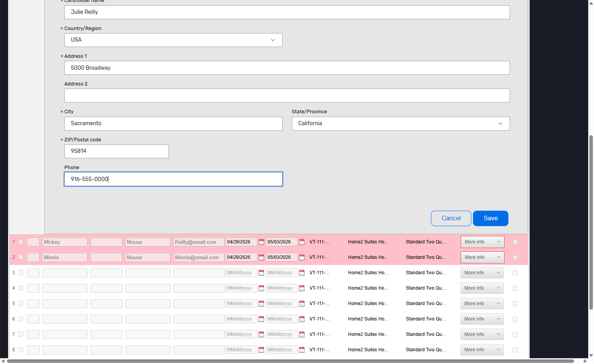Viewport: 594px width, 364px height.
Task: Edit the Cardholder name field
Action: [287, 12]
